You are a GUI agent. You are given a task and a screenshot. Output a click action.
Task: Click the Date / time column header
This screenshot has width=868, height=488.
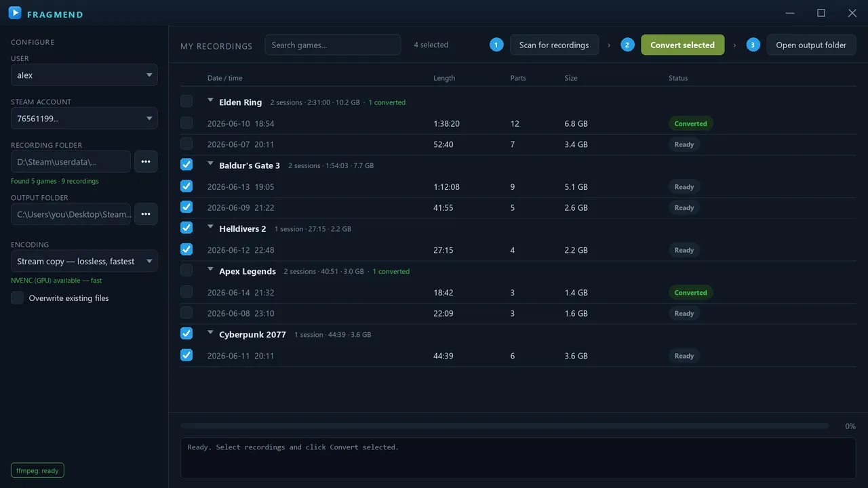point(224,78)
